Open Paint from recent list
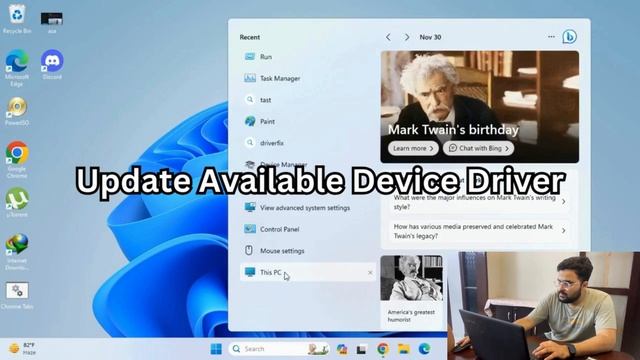Image resolution: width=640 pixels, height=360 pixels. pyautogui.click(x=308, y=122)
